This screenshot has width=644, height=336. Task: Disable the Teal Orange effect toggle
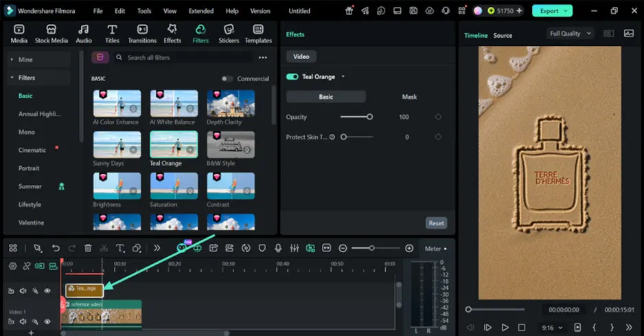[x=292, y=76]
